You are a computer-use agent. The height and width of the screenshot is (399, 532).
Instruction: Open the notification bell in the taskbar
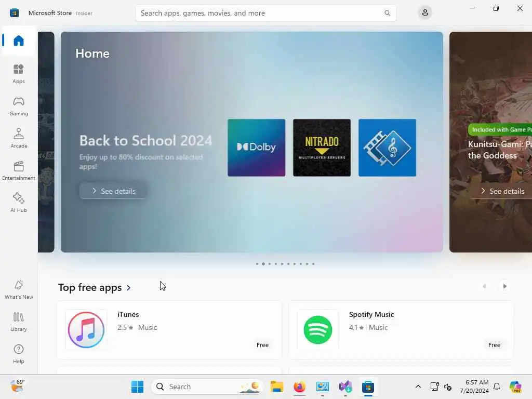(x=496, y=387)
